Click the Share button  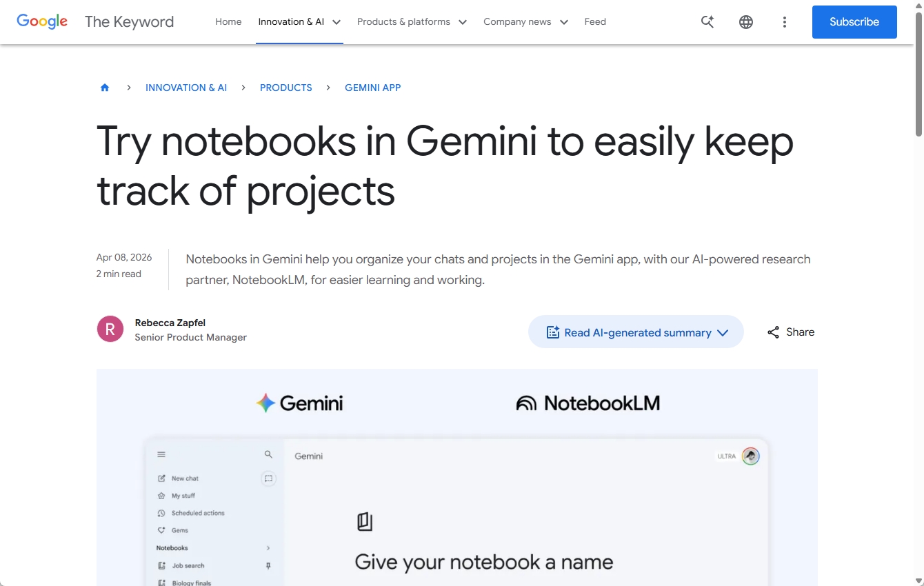(791, 332)
